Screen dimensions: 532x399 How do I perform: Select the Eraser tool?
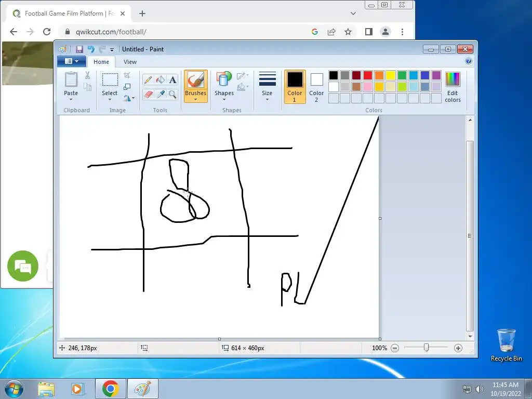point(148,94)
